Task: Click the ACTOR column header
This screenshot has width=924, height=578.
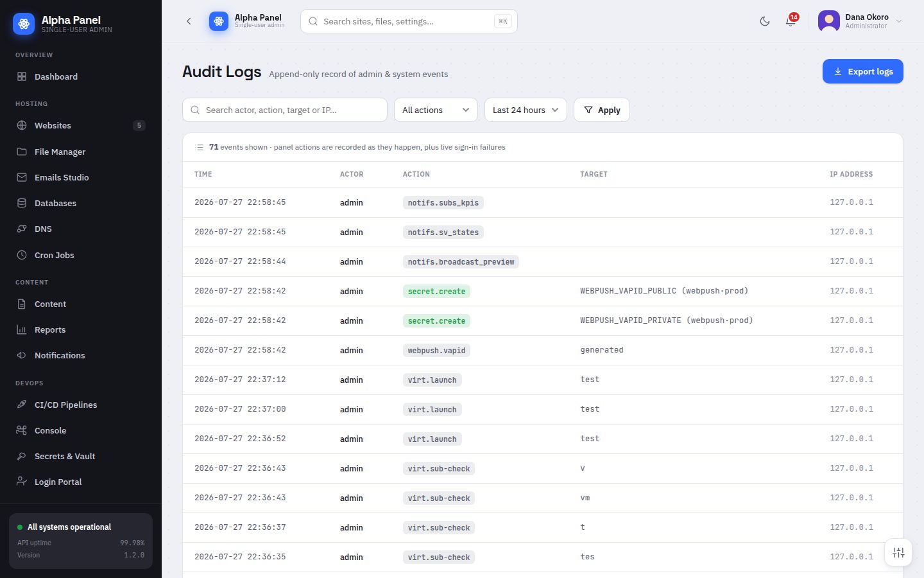Action: click(x=352, y=174)
